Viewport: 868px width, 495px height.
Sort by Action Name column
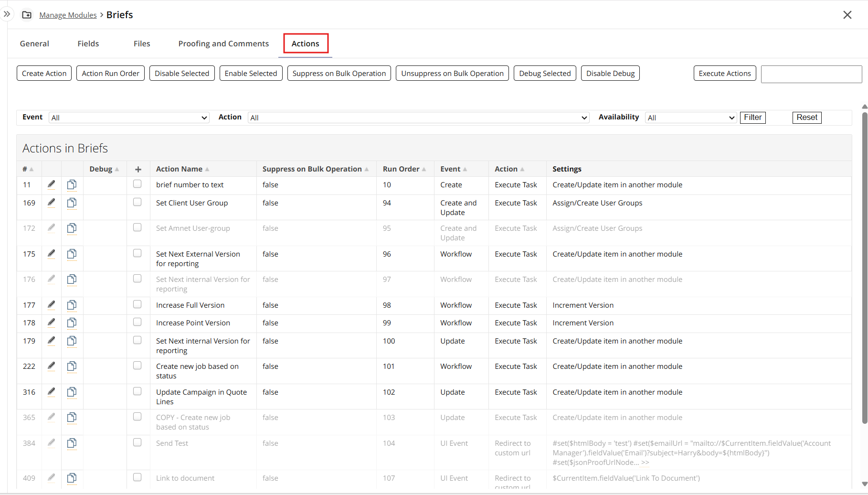182,169
